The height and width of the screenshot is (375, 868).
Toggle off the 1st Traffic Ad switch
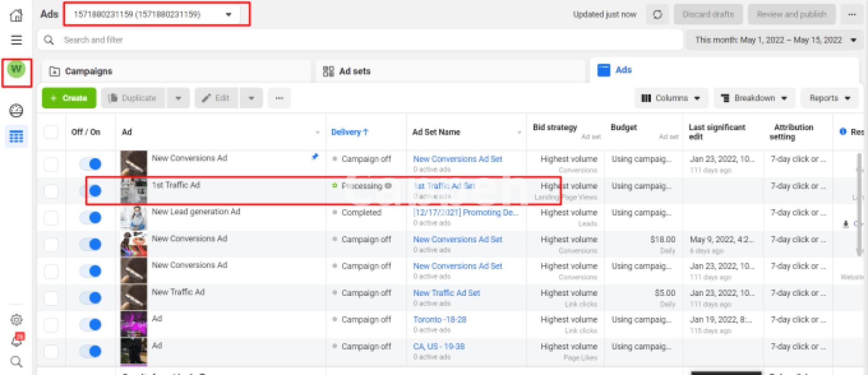tap(91, 191)
